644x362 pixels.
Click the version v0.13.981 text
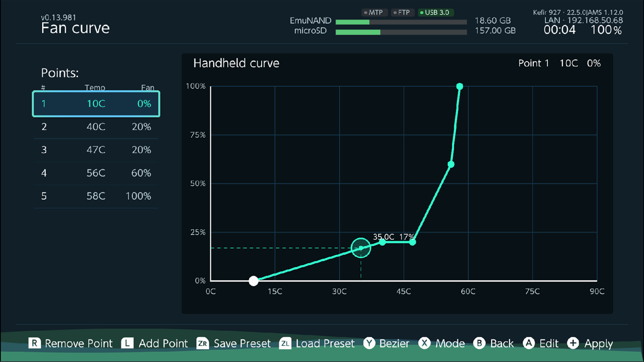59,18
